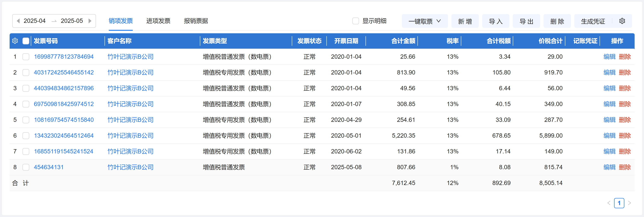Click previous month arrow in date range
Image resolution: width=644 pixels, height=217 pixels.
click(18, 21)
